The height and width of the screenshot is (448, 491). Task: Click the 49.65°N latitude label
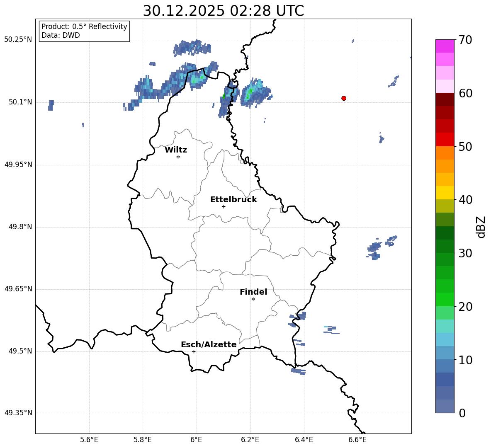pyautogui.click(x=18, y=288)
